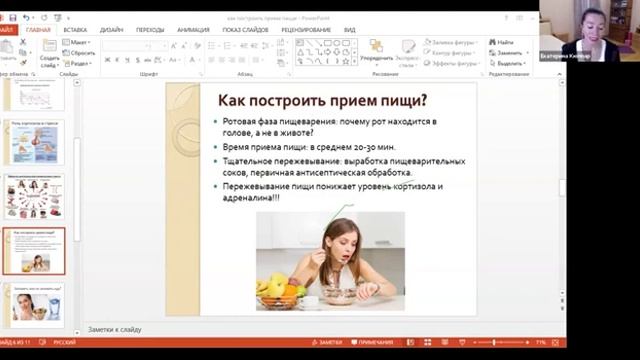Switch to ПОКАЗ СЛАЙДОВ tab
The image size is (640, 360).
pos(245,30)
